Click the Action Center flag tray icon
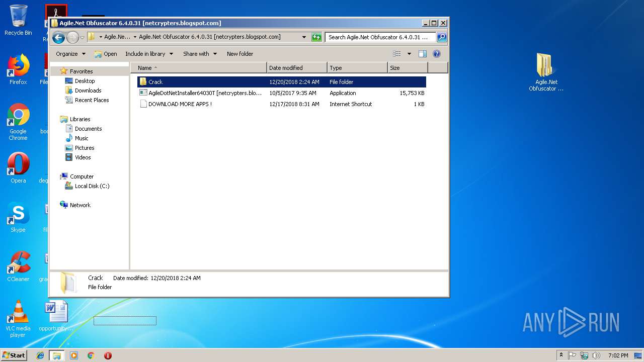Image resolution: width=644 pixels, height=362 pixels. coord(572,355)
